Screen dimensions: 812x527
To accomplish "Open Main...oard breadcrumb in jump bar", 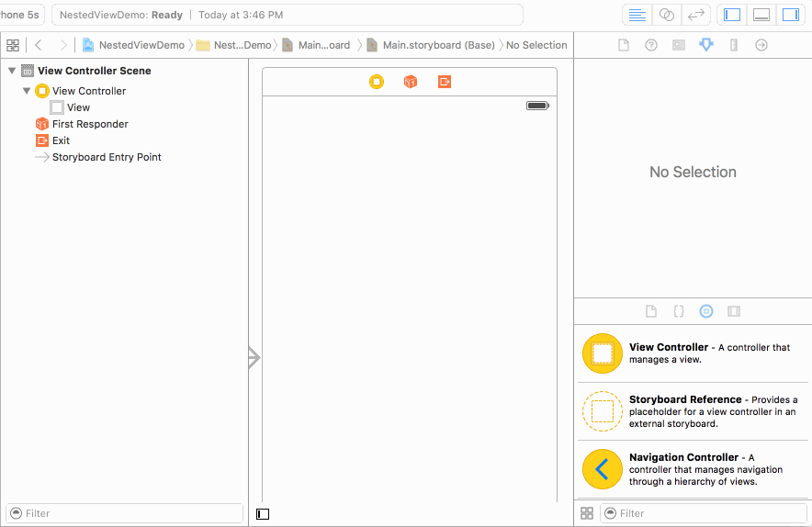I will (x=316, y=45).
